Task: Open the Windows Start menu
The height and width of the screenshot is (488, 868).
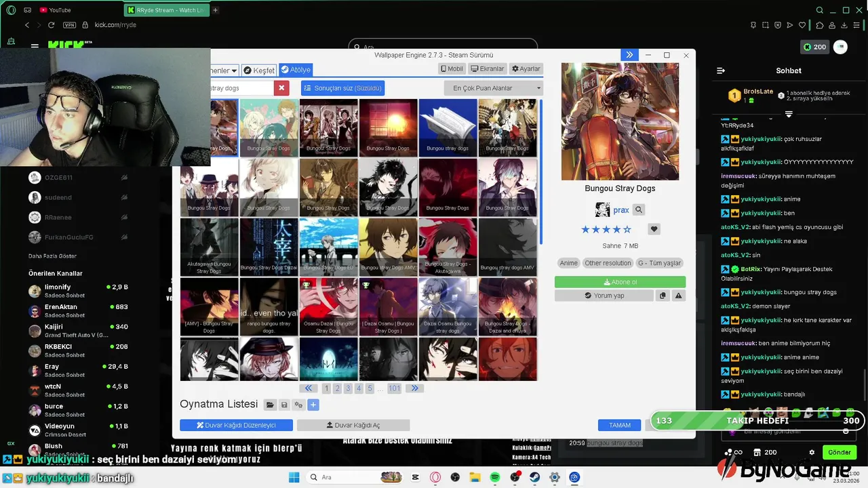Action: 294,477
